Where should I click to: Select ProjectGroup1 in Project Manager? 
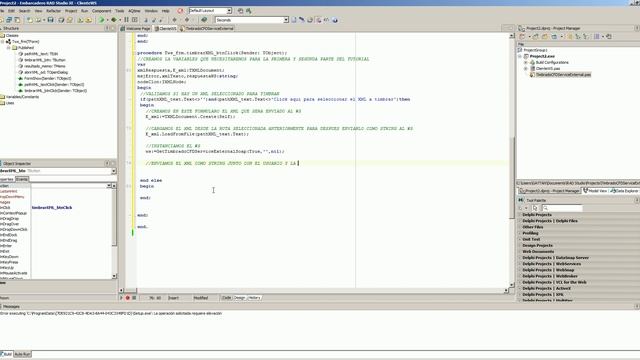tap(536, 50)
